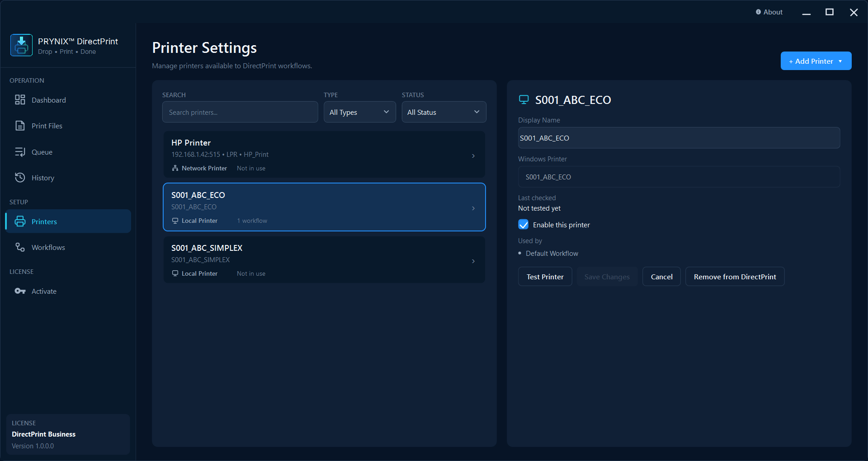Image resolution: width=868 pixels, height=461 pixels.
Task: Click the Workflows nodes icon
Action: pyautogui.click(x=20, y=247)
